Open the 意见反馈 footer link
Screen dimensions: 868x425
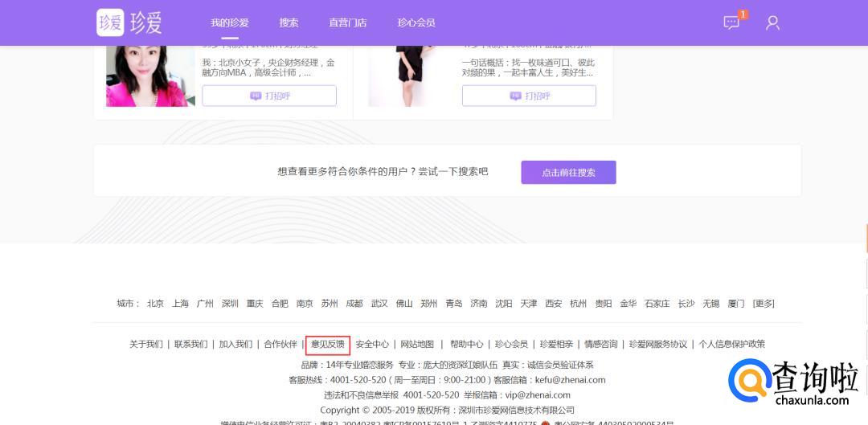328,344
